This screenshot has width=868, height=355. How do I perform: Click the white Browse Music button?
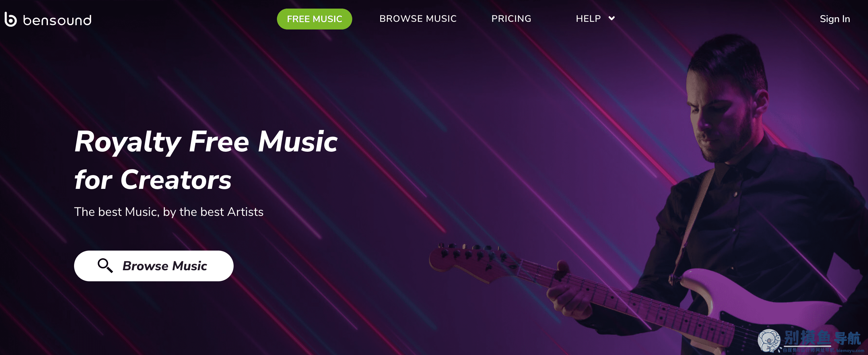click(154, 266)
